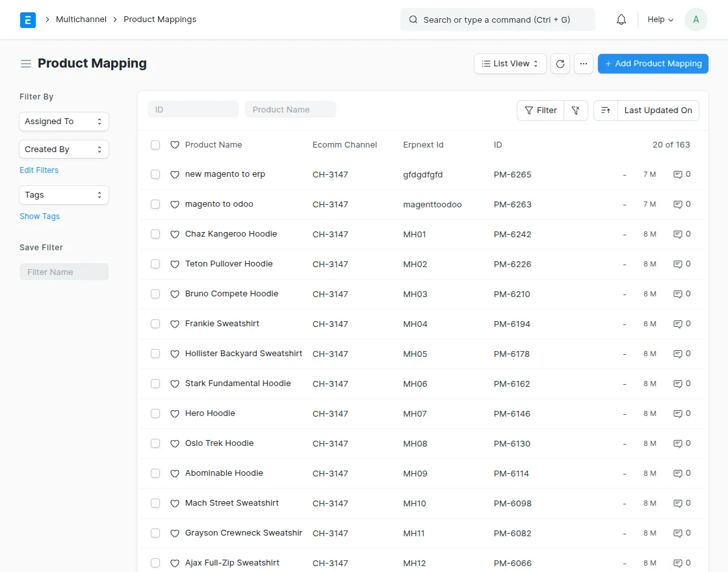Go to Multichannel breadcrumb
Viewport: 728px width, 572px height.
point(81,19)
